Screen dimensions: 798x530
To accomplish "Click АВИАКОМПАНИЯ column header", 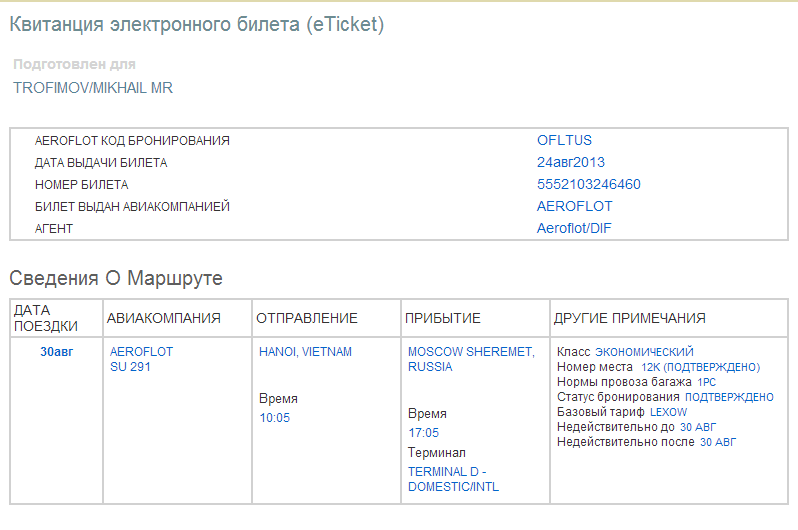I will pos(163,318).
